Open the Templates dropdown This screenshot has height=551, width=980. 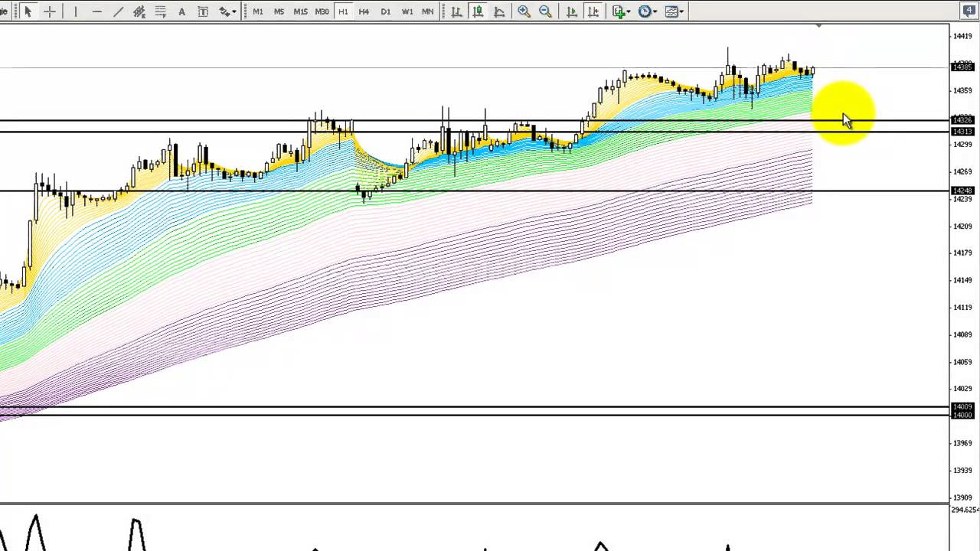[x=675, y=11]
